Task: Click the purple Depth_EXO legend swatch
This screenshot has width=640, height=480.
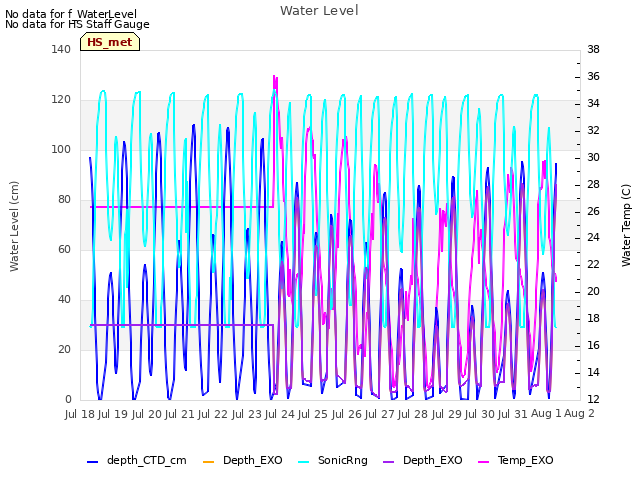Action: click(x=389, y=462)
